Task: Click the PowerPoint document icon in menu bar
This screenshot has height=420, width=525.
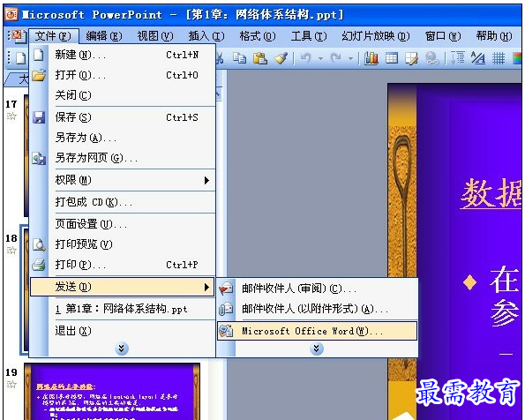Action: (x=19, y=36)
